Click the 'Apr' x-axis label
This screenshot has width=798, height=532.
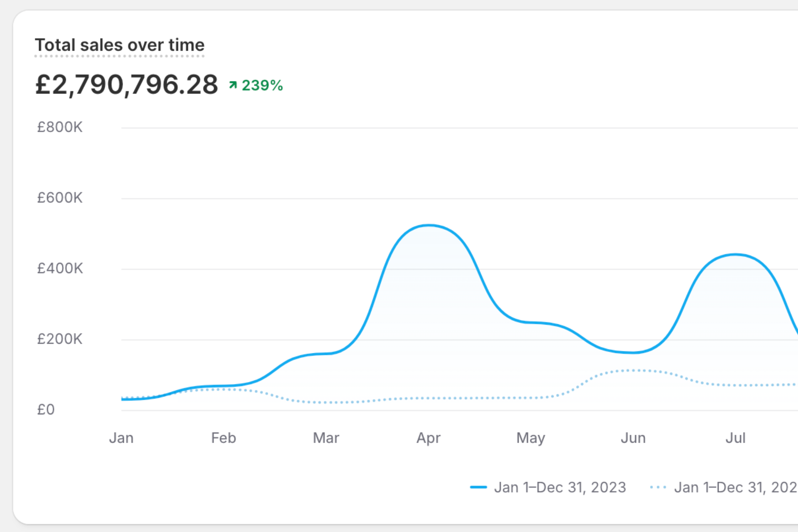pos(429,438)
